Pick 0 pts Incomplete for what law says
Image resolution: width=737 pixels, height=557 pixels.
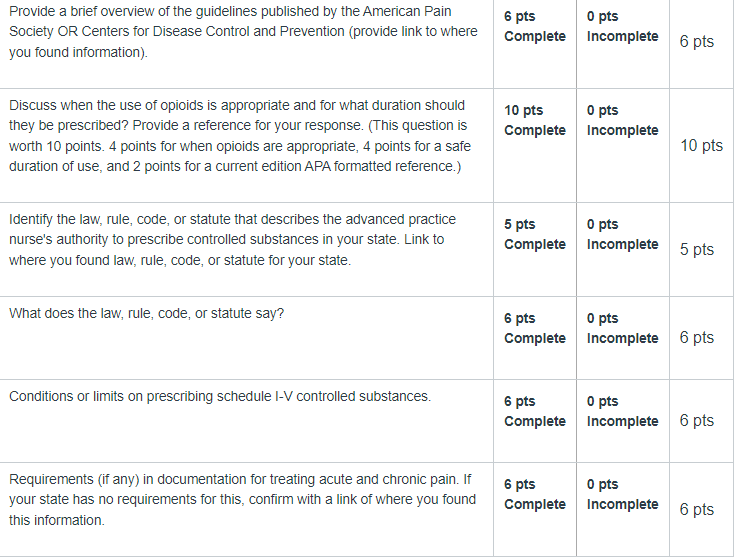point(622,328)
